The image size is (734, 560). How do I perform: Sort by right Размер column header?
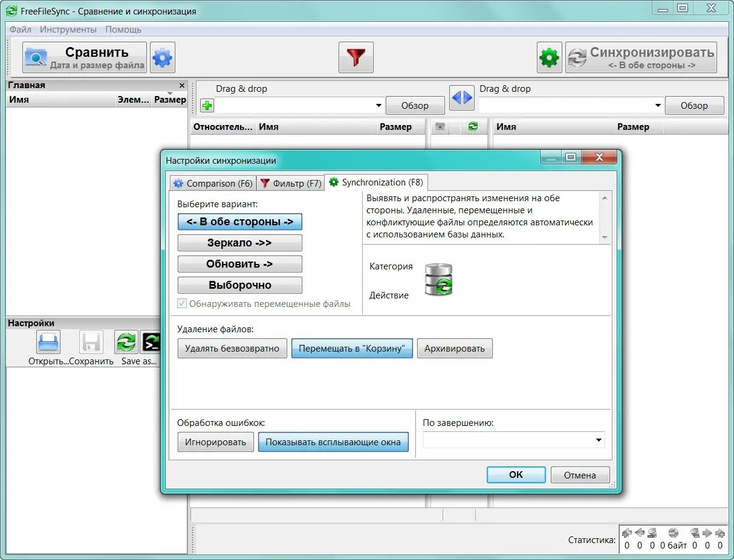click(x=638, y=127)
